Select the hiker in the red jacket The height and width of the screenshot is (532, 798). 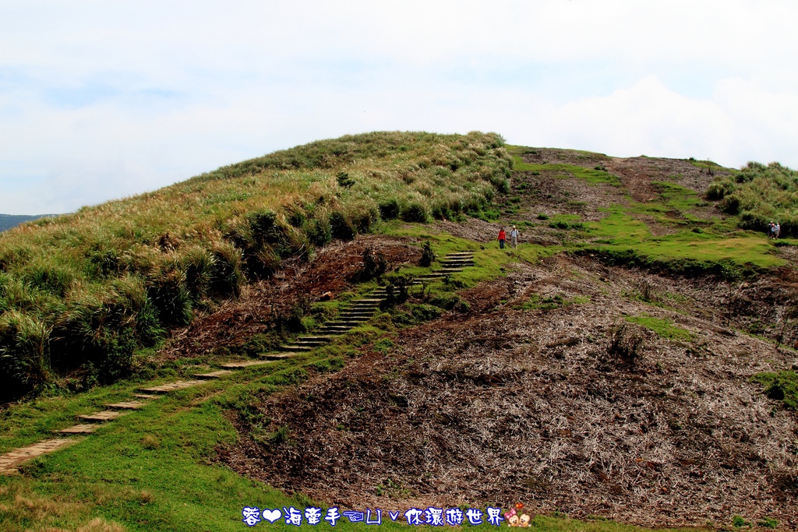[x=502, y=238]
